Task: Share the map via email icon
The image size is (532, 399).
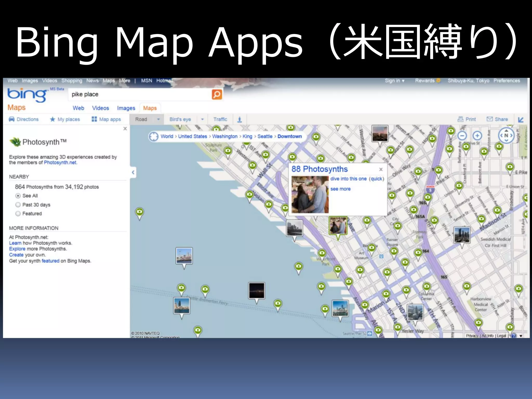Action: (x=497, y=119)
